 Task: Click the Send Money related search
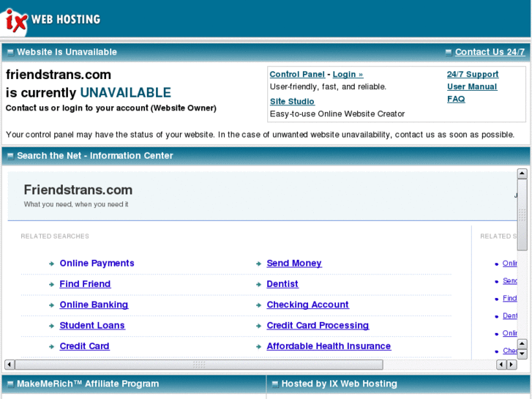pos(294,263)
